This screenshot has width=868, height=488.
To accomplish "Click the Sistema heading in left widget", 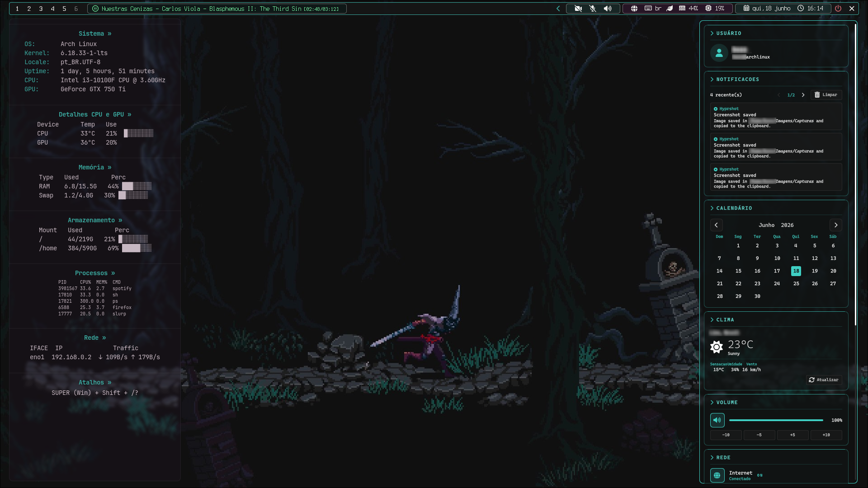I will pyautogui.click(x=95, y=33).
